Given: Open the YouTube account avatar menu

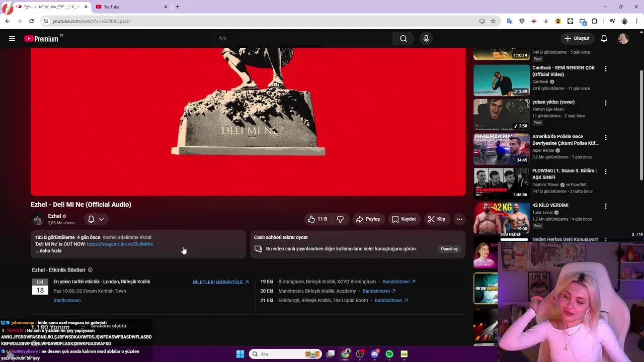Looking at the screenshot, I should click(623, 39).
